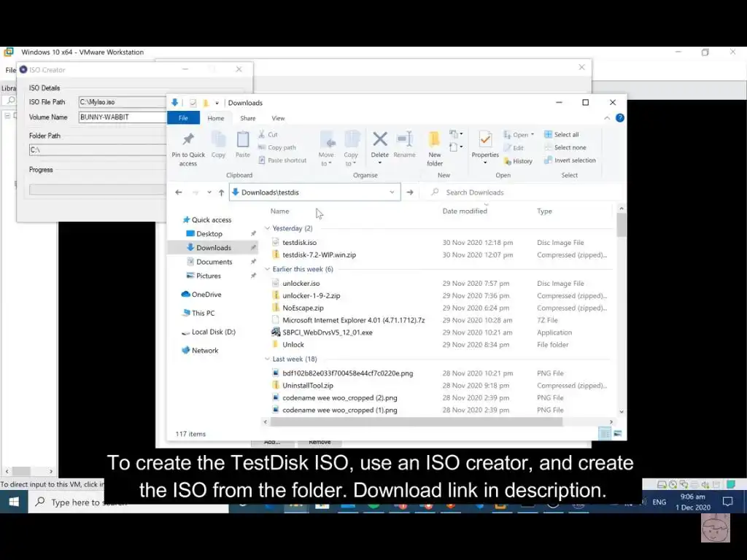
Task: Click the Windows Start button
Action: click(x=14, y=502)
